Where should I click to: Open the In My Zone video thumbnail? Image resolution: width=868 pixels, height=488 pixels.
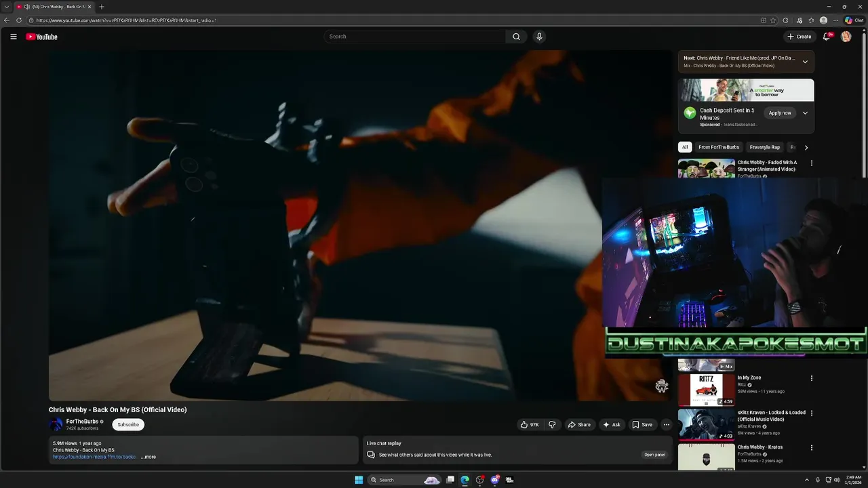pos(706,390)
